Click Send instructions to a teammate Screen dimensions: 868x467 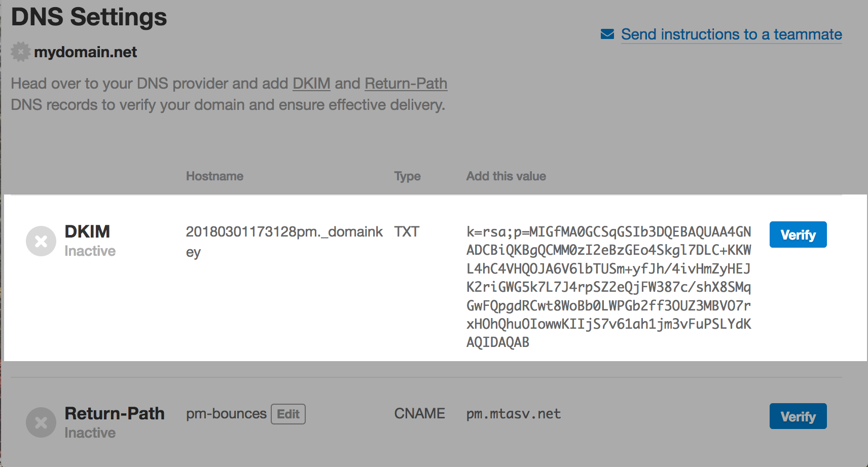731,34
